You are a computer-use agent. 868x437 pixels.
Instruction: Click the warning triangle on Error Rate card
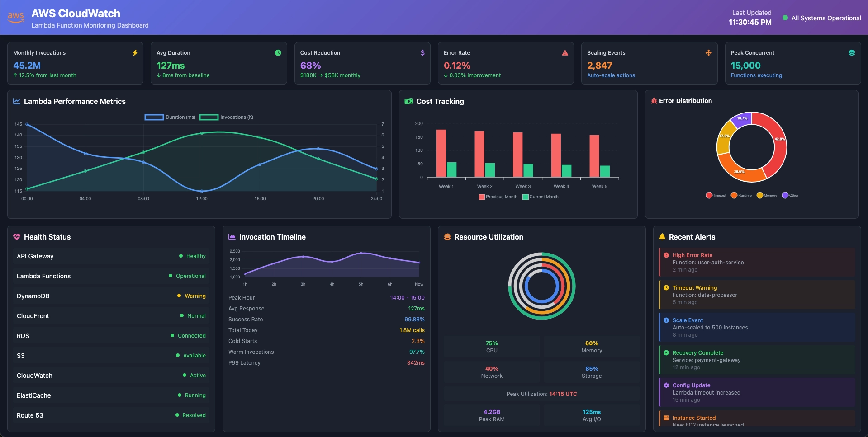point(565,52)
